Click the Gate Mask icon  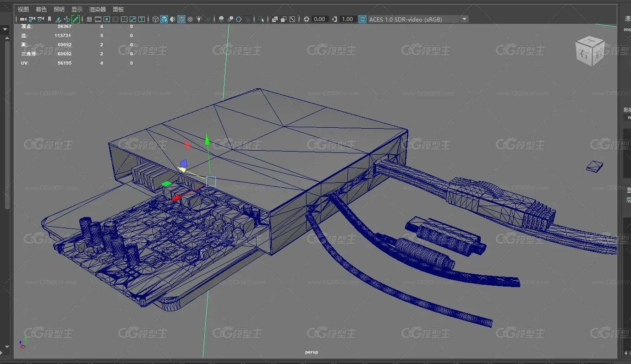pos(115,19)
